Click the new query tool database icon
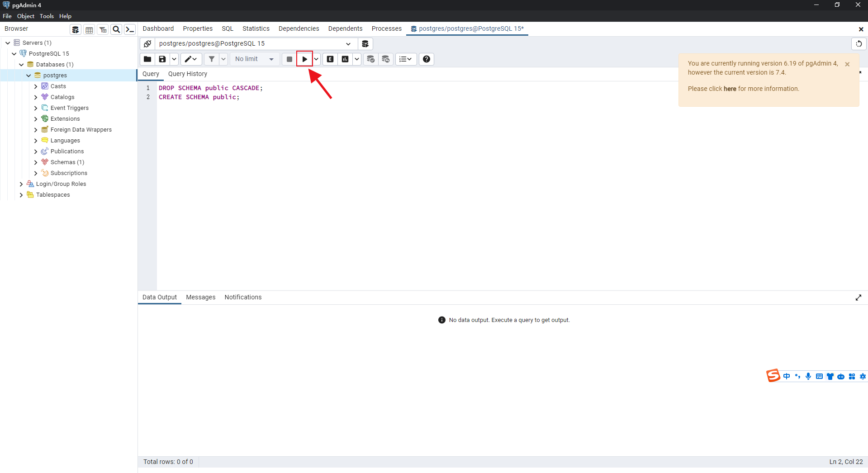The width and height of the screenshot is (868, 473). [x=365, y=44]
